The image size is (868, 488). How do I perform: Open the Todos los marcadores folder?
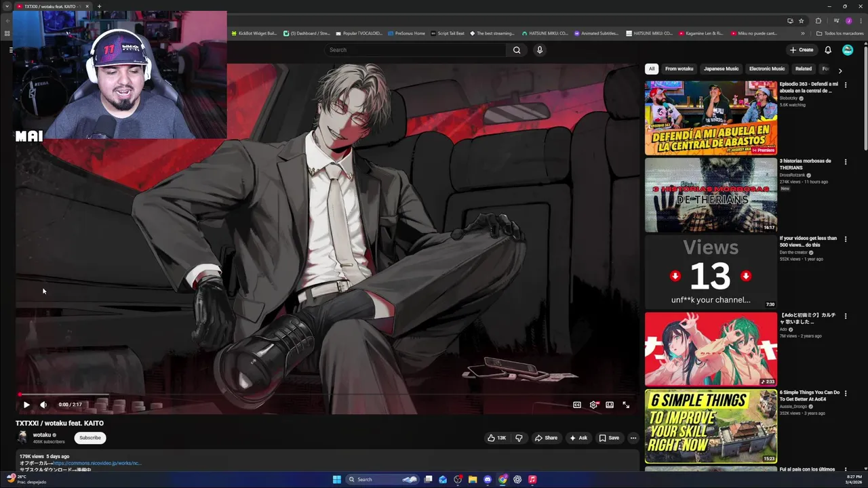pyautogui.click(x=840, y=33)
